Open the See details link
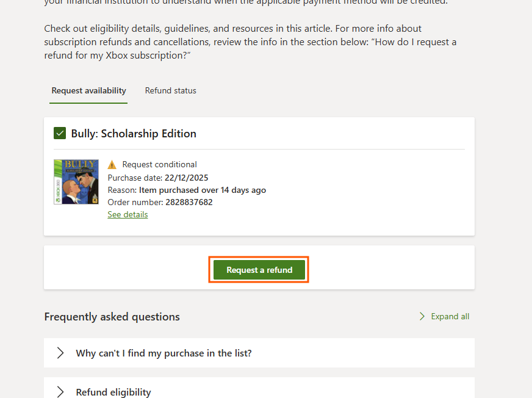This screenshot has height=398, width=532. pyautogui.click(x=128, y=215)
